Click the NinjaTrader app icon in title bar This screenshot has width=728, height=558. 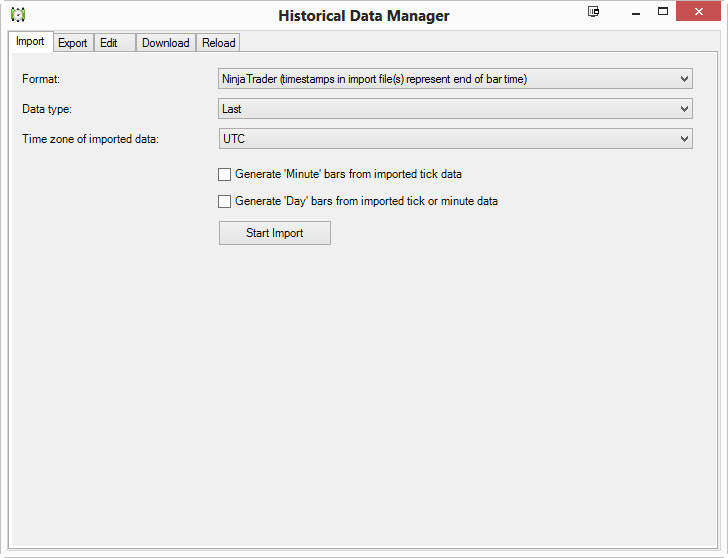(17, 15)
